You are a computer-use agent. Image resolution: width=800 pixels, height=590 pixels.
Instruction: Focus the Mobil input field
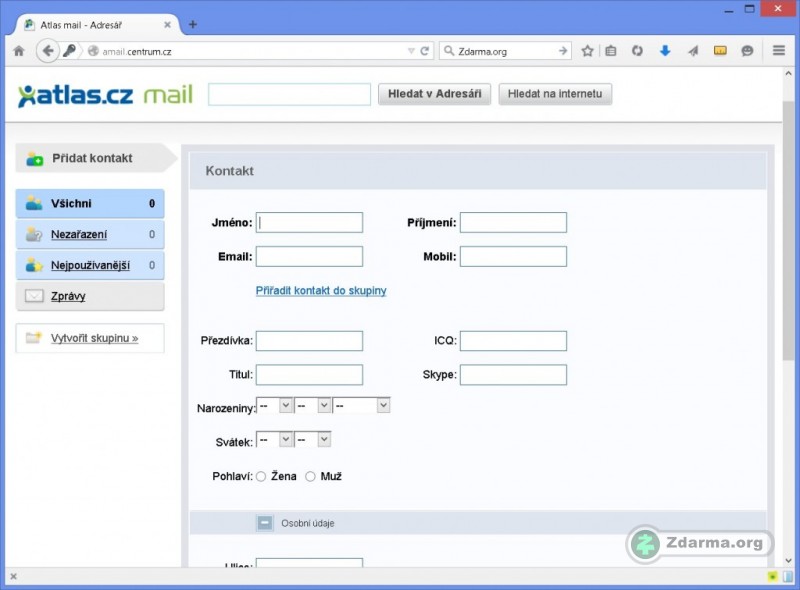513,256
